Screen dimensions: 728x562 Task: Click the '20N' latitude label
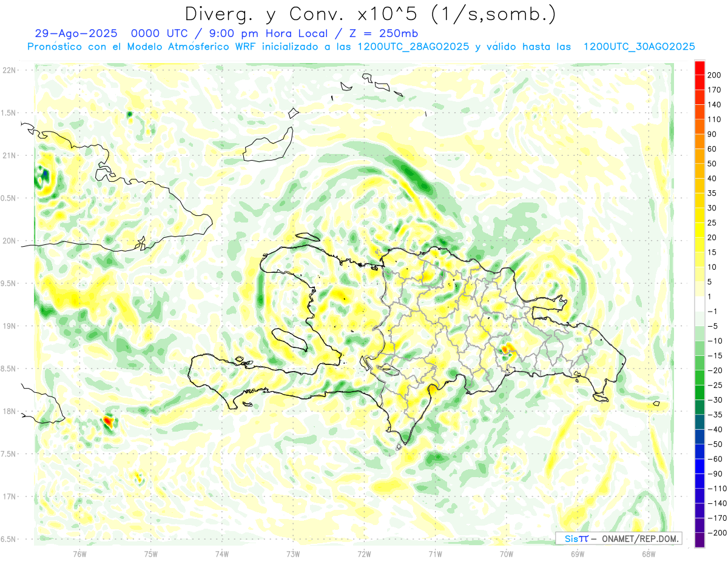pos(9,241)
